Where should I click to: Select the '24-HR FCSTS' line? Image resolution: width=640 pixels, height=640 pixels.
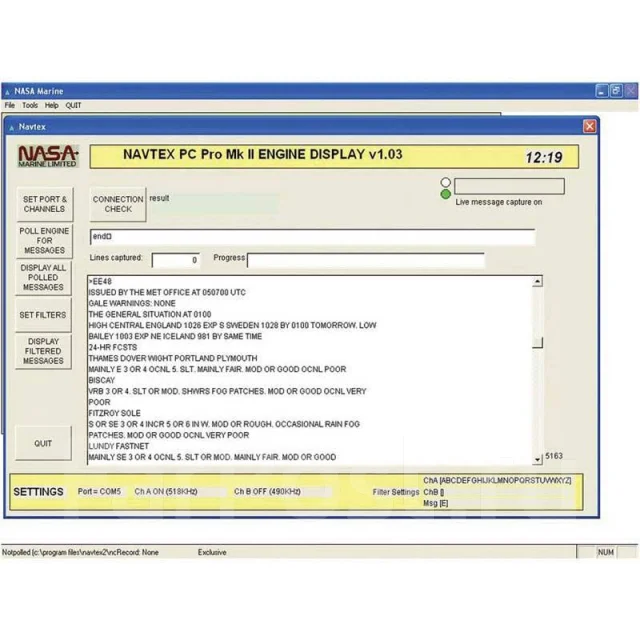point(113,347)
